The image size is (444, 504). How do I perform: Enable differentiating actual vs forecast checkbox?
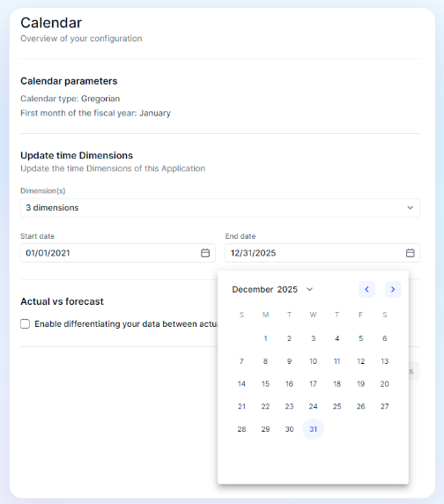[25, 323]
